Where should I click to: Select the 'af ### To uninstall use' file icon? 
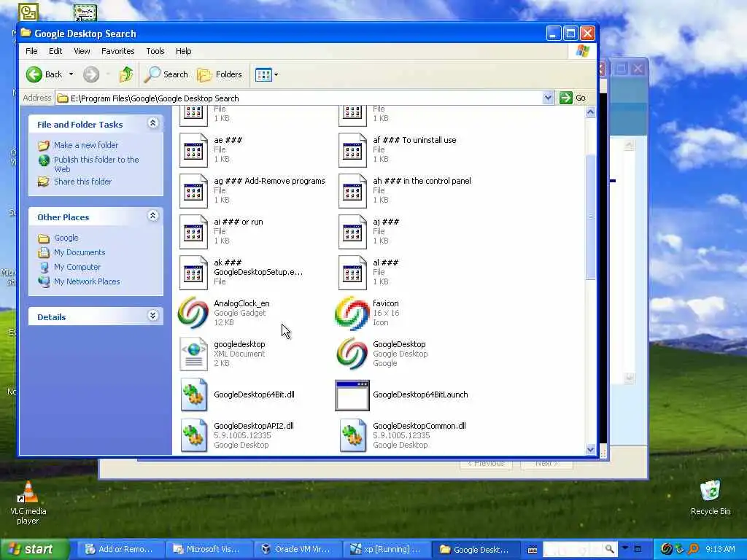(x=352, y=150)
